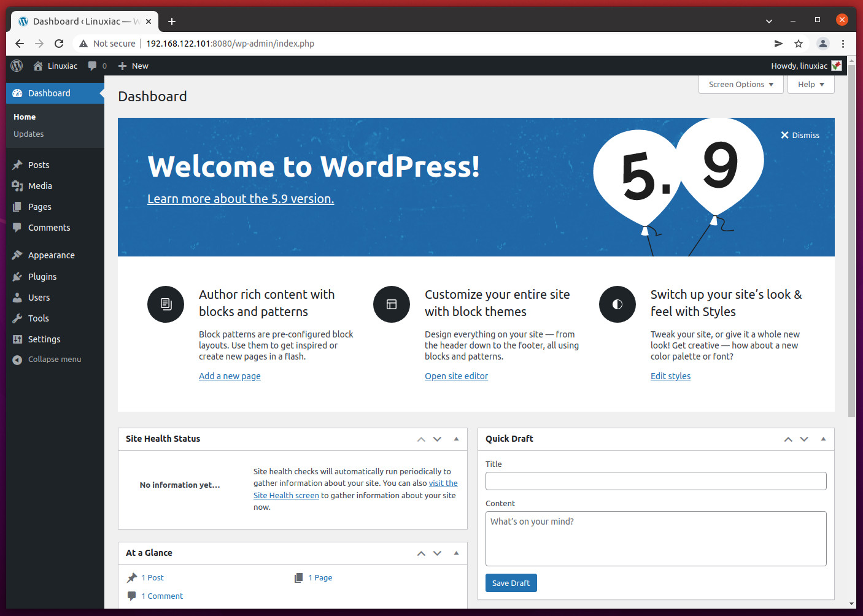Click the Appearance paintbrush icon
Screen dimensions: 863x616
17,255
